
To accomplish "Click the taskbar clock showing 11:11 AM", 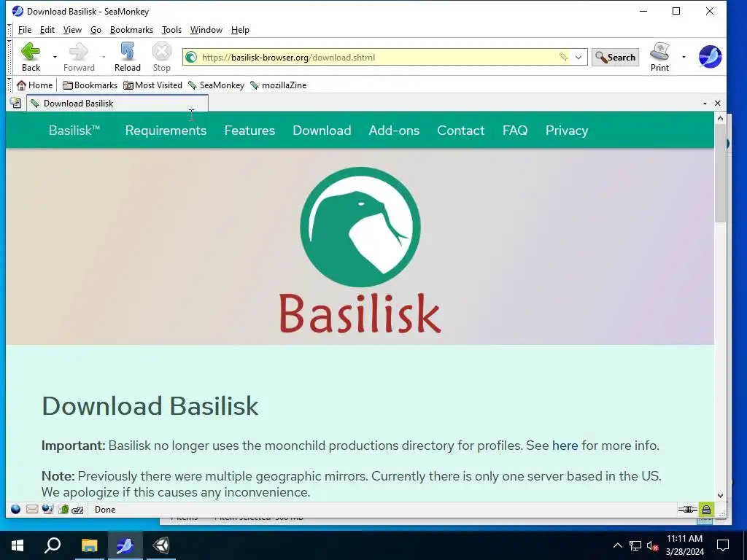I will (x=684, y=545).
